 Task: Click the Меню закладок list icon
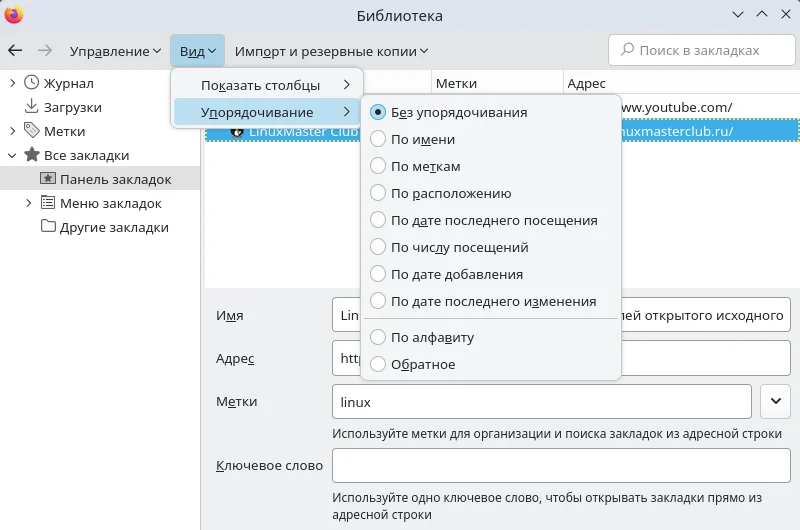click(48, 203)
